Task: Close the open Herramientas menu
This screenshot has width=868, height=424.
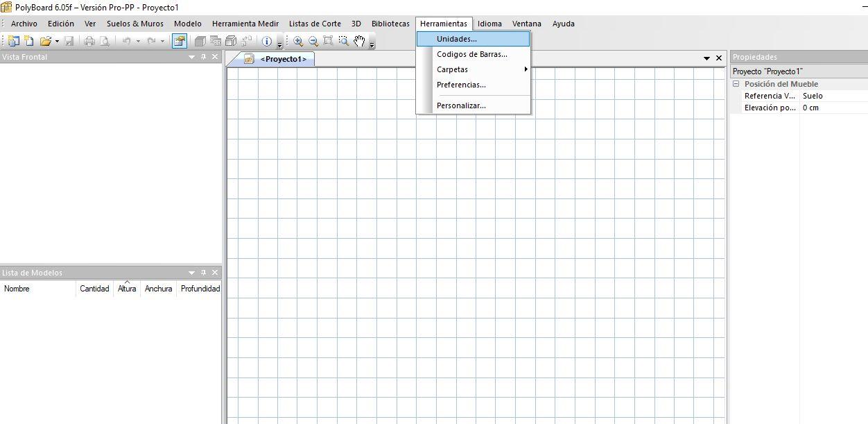Action: 444,24
